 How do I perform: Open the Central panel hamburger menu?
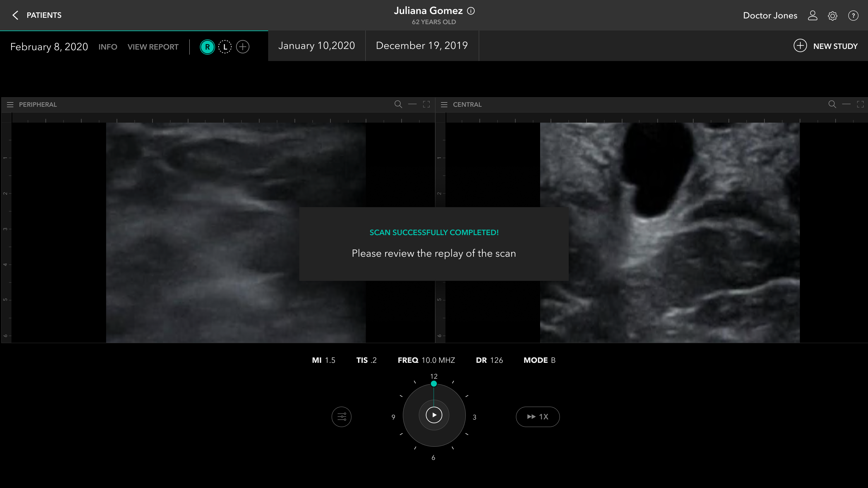point(444,105)
